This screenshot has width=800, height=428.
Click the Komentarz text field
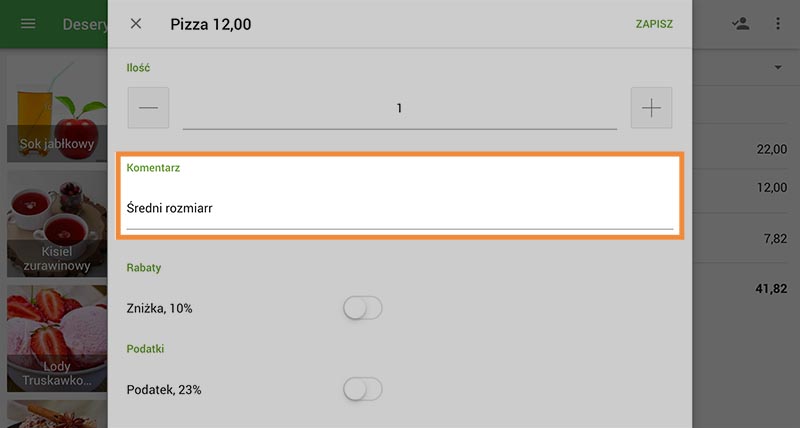(399, 209)
